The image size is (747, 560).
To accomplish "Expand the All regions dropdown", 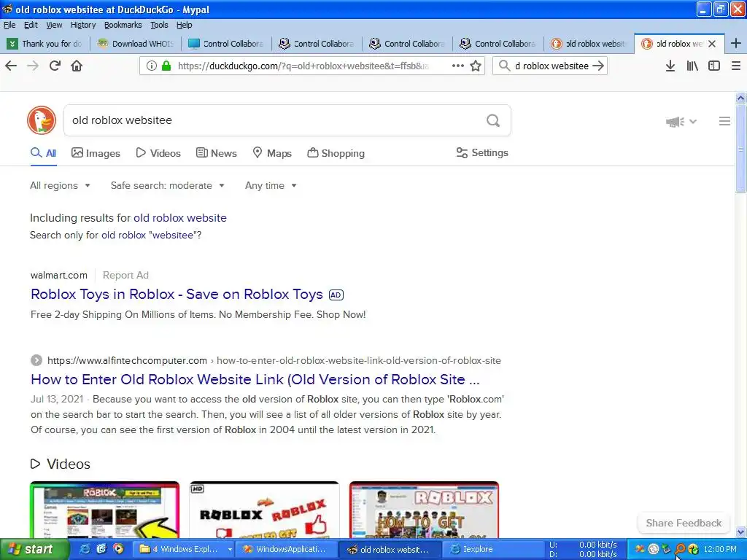I will [60, 186].
